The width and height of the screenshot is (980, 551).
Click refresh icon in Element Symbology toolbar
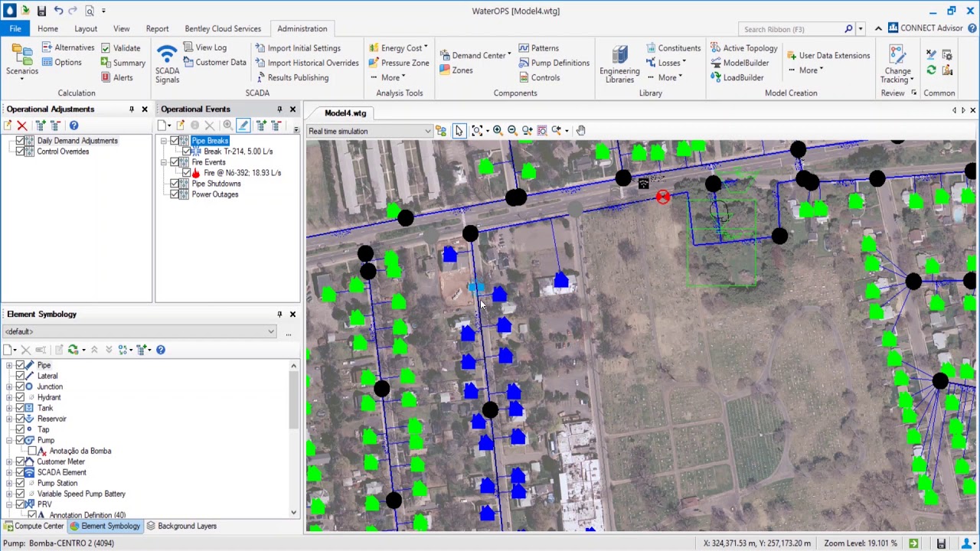tap(73, 350)
